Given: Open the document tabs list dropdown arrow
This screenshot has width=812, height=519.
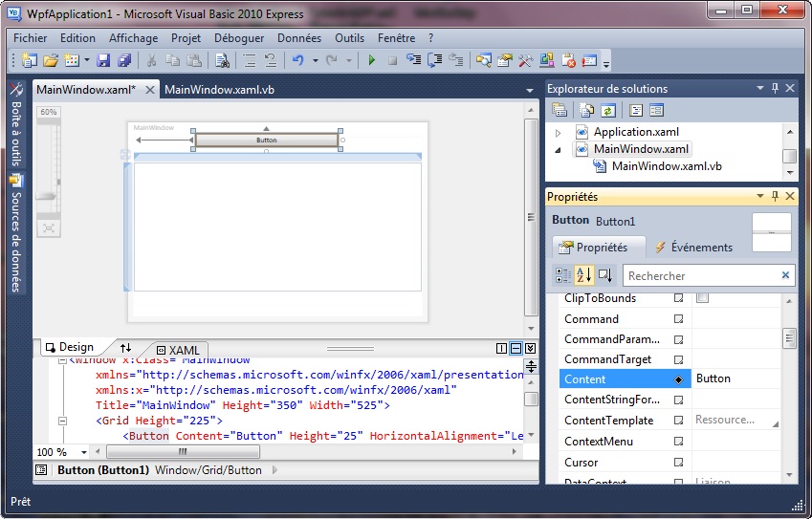Looking at the screenshot, I should point(529,90).
